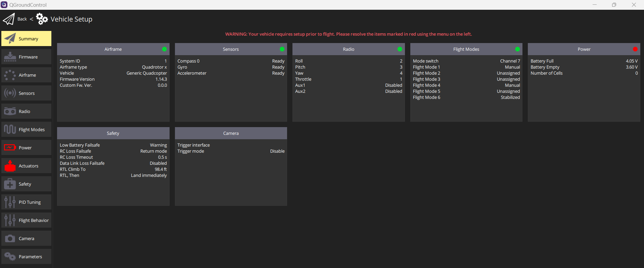Click firmware version '1.14.3'

click(x=161, y=79)
